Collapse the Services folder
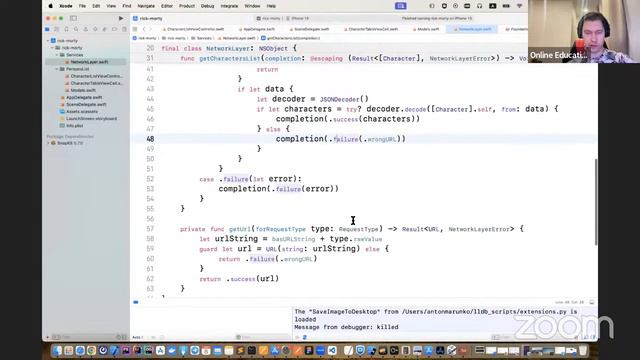 [57, 55]
